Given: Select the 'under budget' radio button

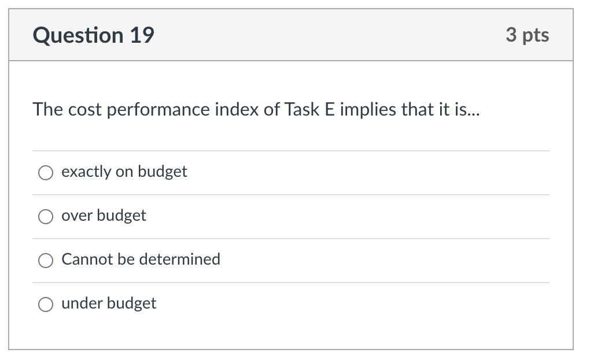Looking at the screenshot, I should 46,304.
